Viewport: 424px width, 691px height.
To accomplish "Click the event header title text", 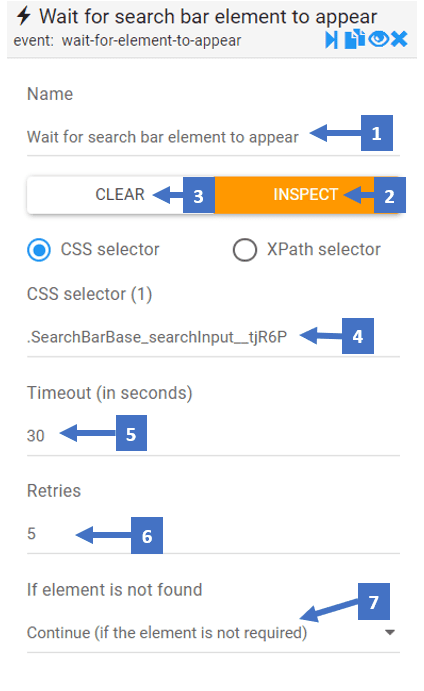I will click(x=208, y=17).
